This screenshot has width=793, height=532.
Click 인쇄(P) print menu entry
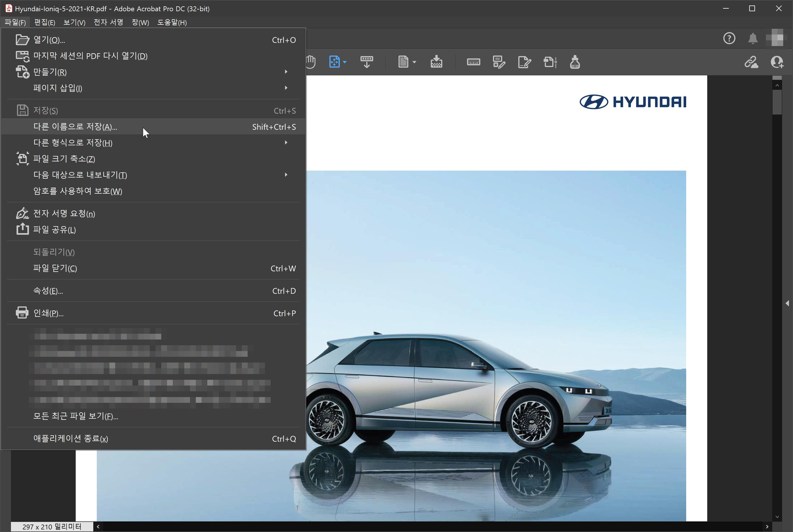pos(48,313)
